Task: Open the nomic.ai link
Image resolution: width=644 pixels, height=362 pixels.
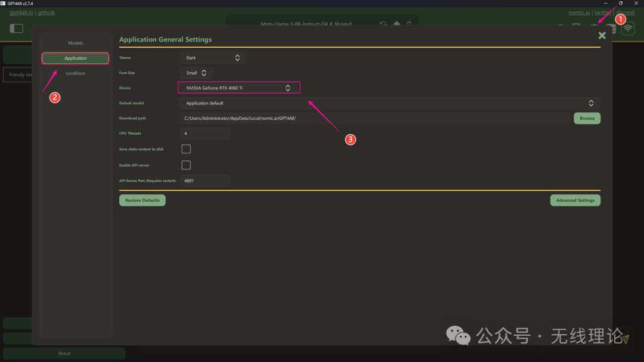Action: (578, 13)
